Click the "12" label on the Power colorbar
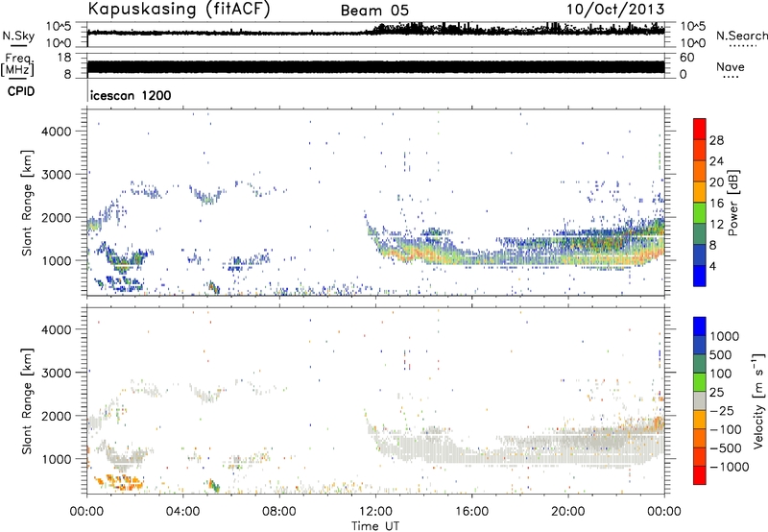Image resolution: width=768 pixels, height=532 pixels. 716,225
